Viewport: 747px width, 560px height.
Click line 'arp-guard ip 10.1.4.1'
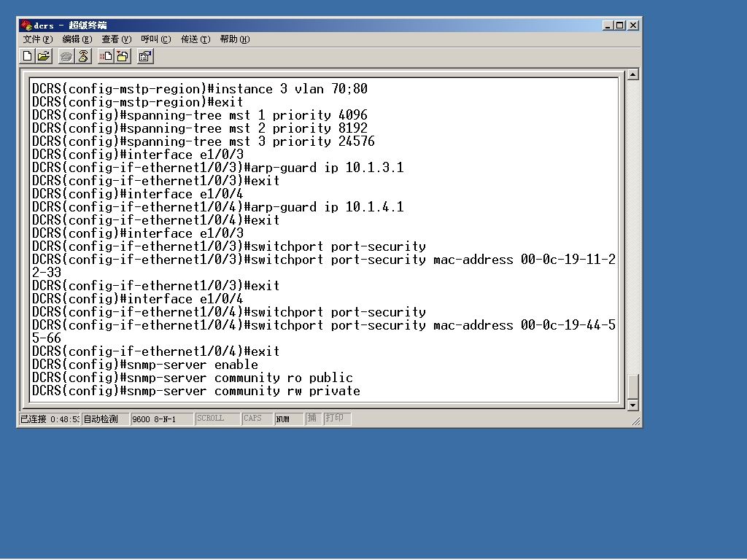[x=217, y=207]
